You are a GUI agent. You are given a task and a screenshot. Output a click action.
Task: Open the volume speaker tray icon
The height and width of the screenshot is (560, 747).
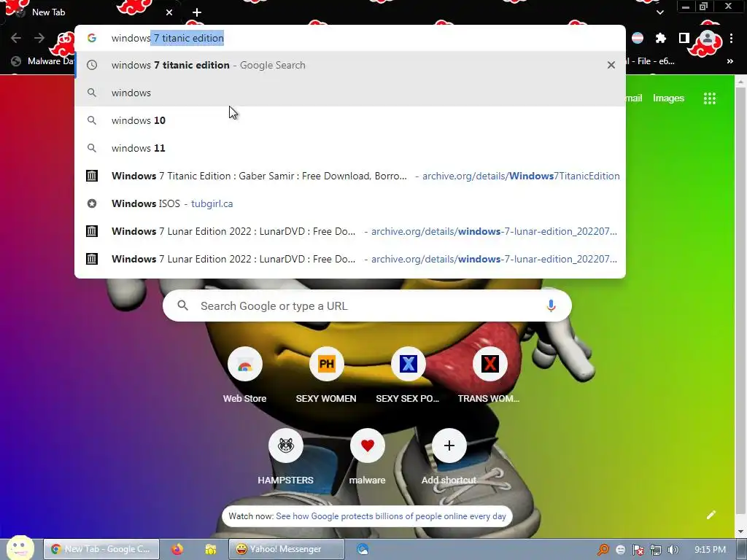pyautogui.click(x=673, y=550)
